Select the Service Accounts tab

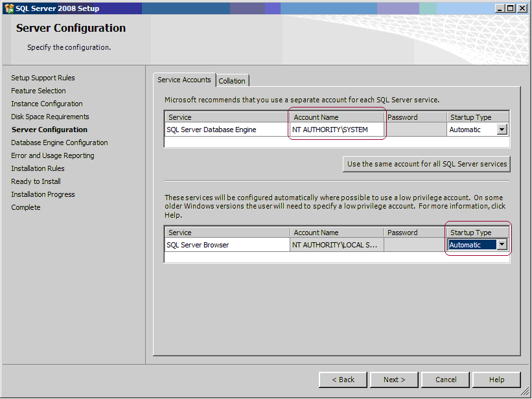184,80
